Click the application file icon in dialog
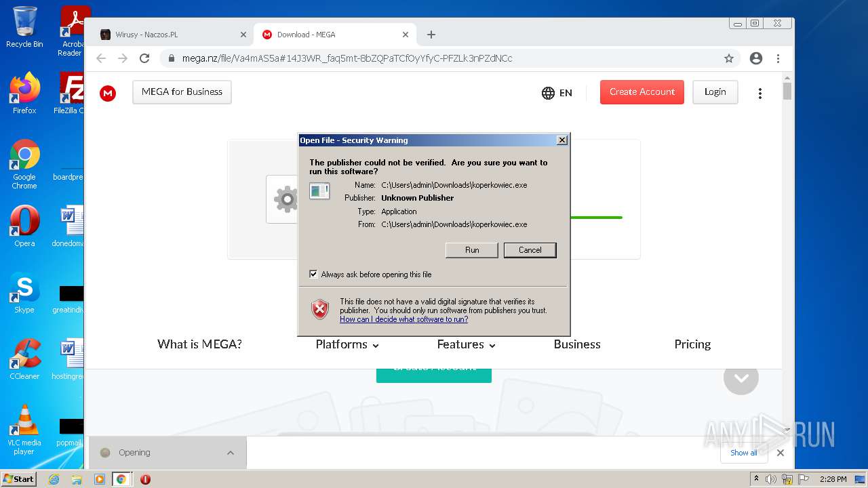 click(319, 191)
